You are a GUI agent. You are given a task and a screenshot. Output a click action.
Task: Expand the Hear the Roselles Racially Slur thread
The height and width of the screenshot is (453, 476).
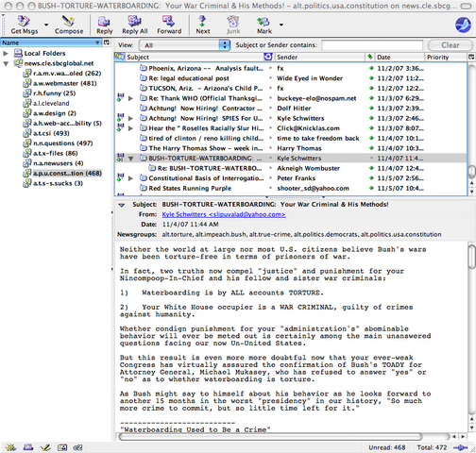point(130,128)
